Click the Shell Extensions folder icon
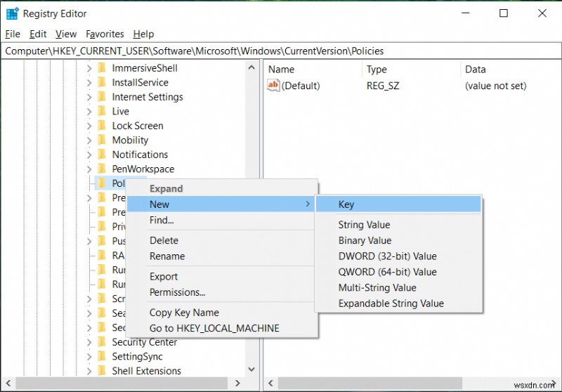Screen dimensions: 562x392 pos(102,370)
